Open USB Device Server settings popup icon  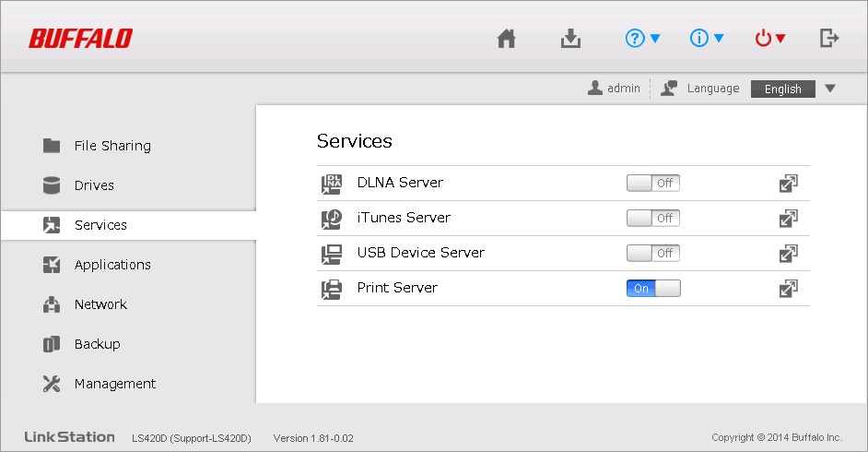coord(788,253)
